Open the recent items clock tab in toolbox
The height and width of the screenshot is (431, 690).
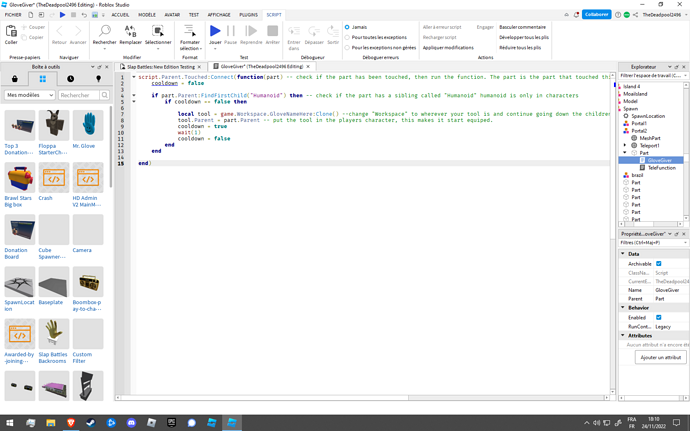[71, 78]
